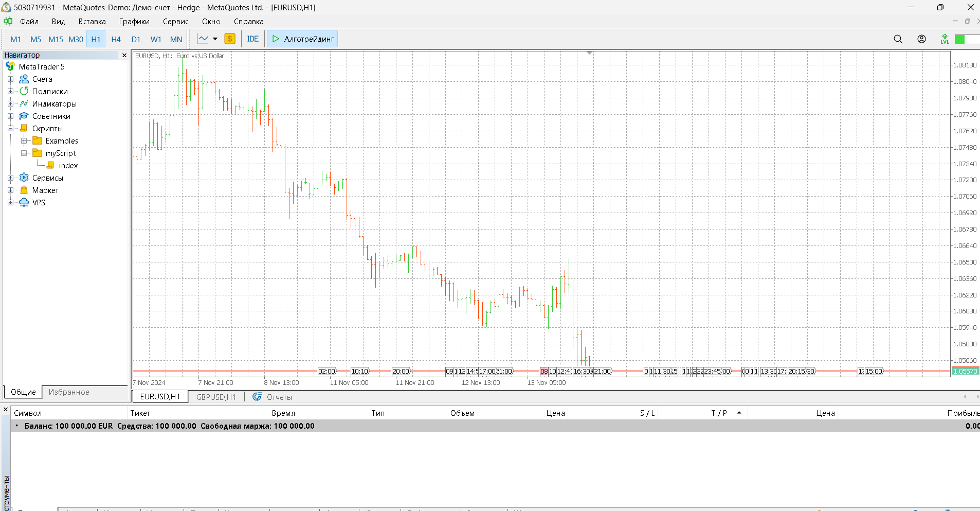Collapse the Скрипты tree node
The width and height of the screenshot is (980, 511).
point(10,129)
